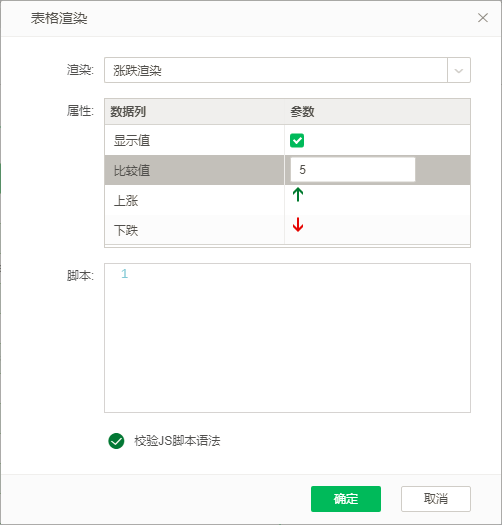The height and width of the screenshot is (525, 502).
Task: Close the 表格渲染 dialog with the X
Action: click(483, 18)
